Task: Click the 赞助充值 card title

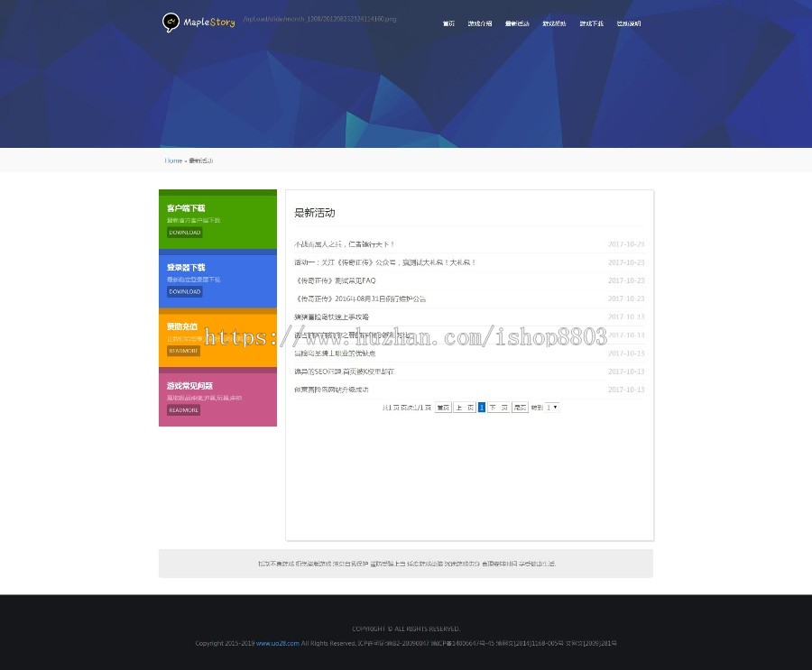Action: click(182, 326)
